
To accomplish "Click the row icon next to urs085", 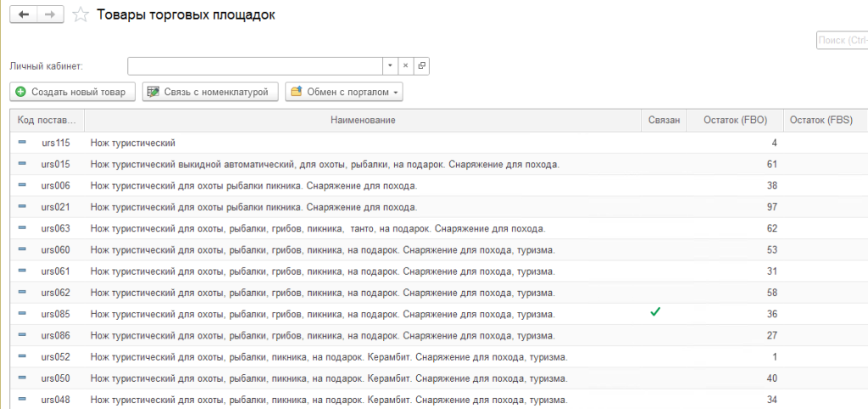I will coord(22,314).
